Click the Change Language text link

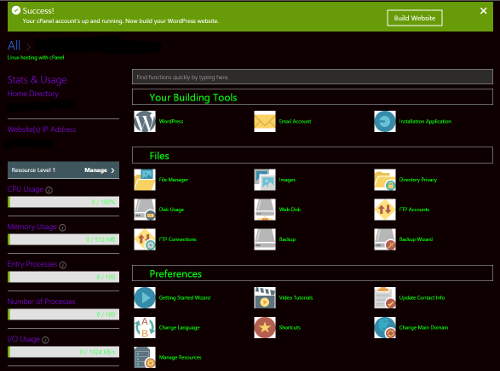(179, 327)
